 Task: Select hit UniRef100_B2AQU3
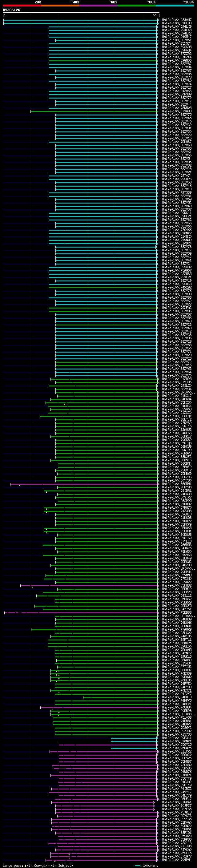(x=177, y=430)
